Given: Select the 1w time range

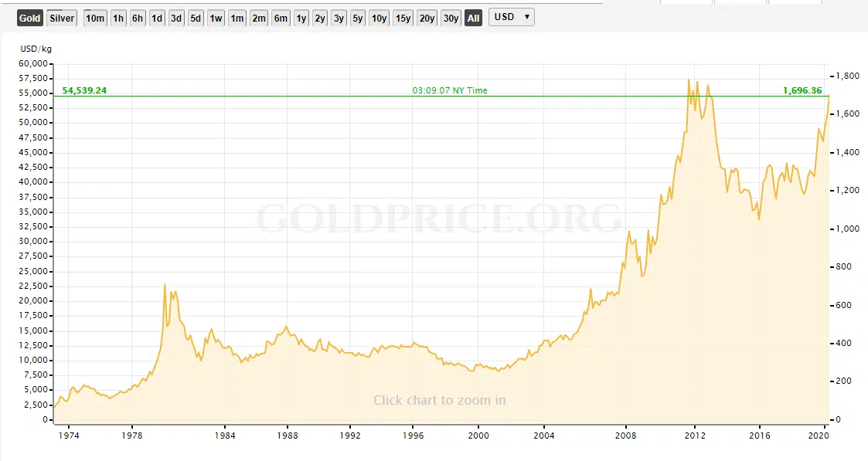Looking at the screenshot, I should point(216,18).
